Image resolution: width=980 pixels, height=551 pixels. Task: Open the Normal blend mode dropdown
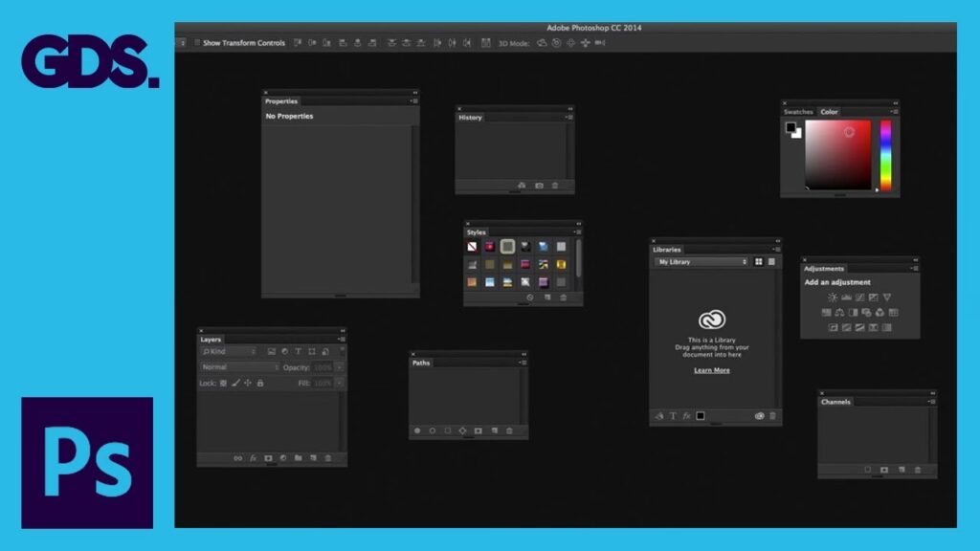(x=239, y=367)
